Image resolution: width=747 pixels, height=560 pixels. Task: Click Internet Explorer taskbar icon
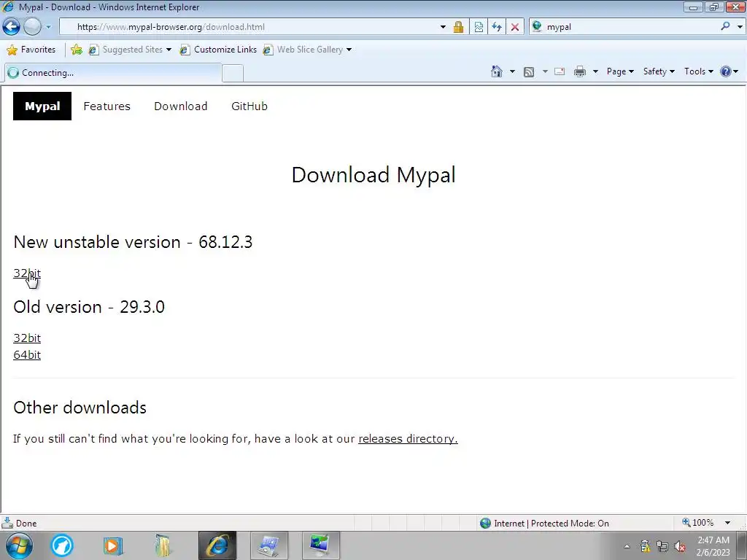pyautogui.click(x=217, y=545)
